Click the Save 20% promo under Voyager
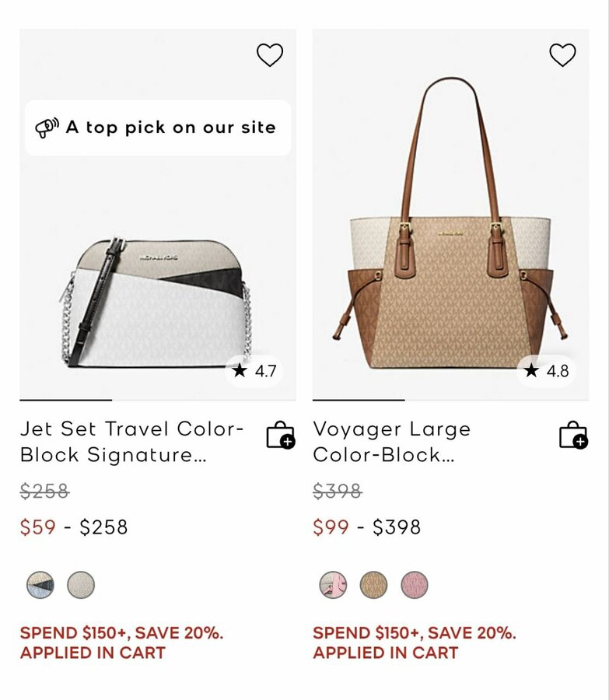The width and height of the screenshot is (609, 700). tap(414, 642)
